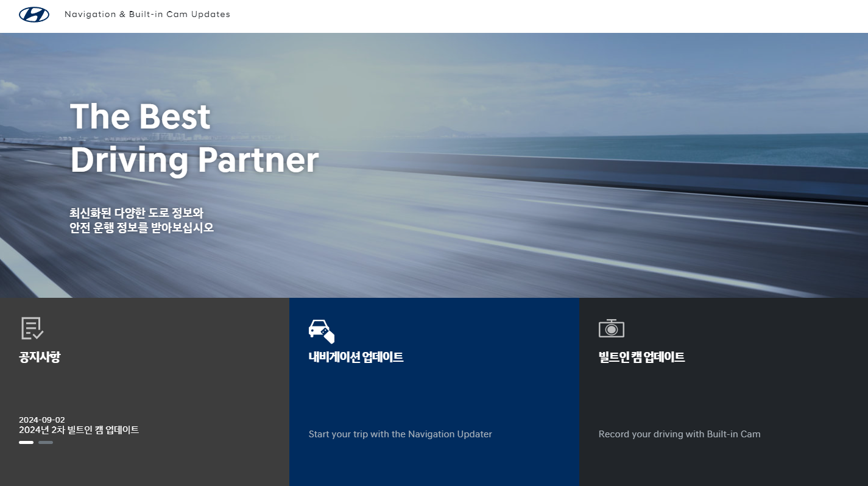868x486 pixels.
Task: Click the notice document checklist icon
Action: coord(32,328)
